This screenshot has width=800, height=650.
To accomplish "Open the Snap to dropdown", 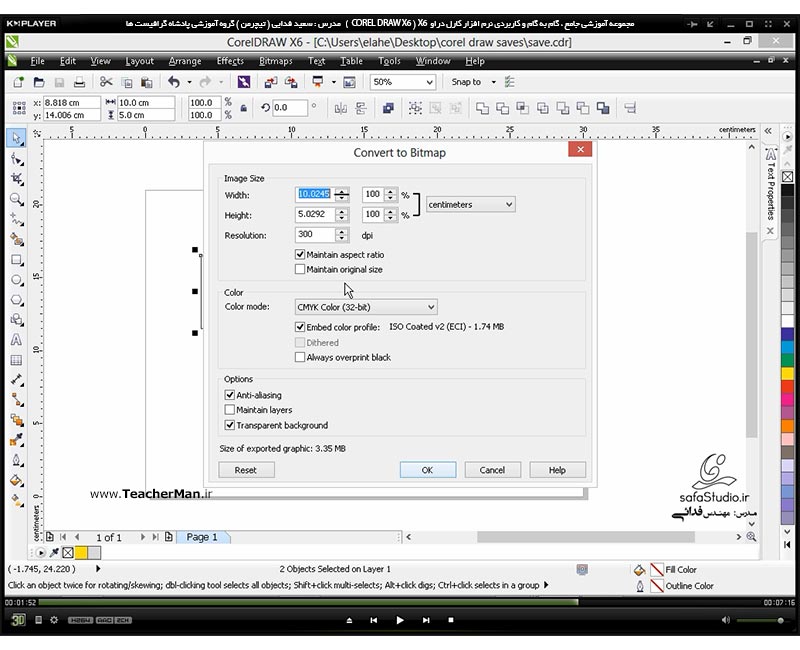I will 493,82.
